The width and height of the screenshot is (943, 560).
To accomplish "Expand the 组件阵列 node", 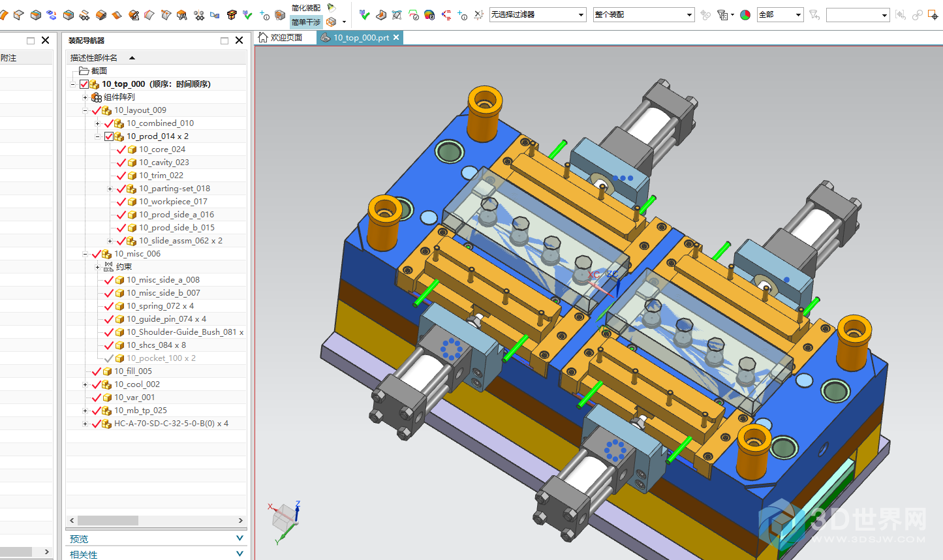I will click(x=85, y=97).
